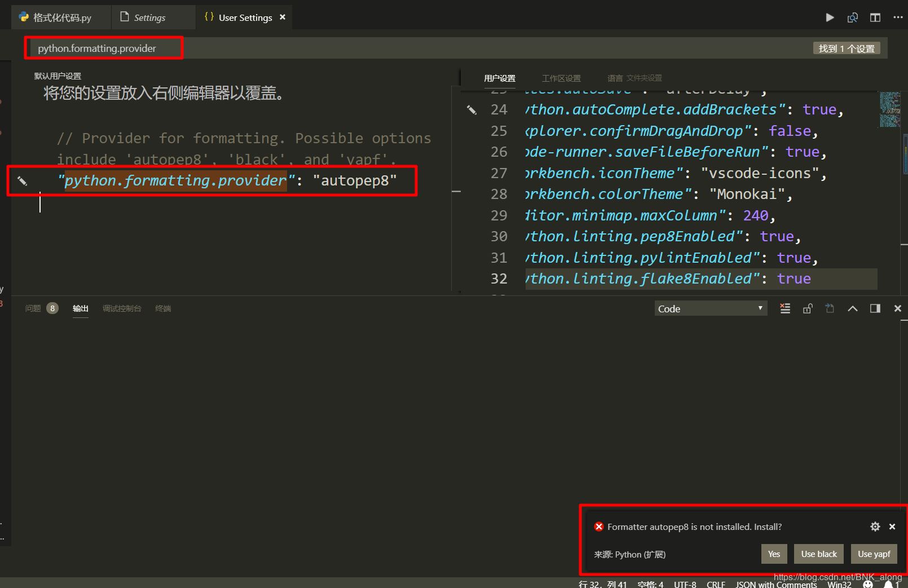Open the 终端 terminal panel tab
The width and height of the screenshot is (908, 588).
coord(162,308)
